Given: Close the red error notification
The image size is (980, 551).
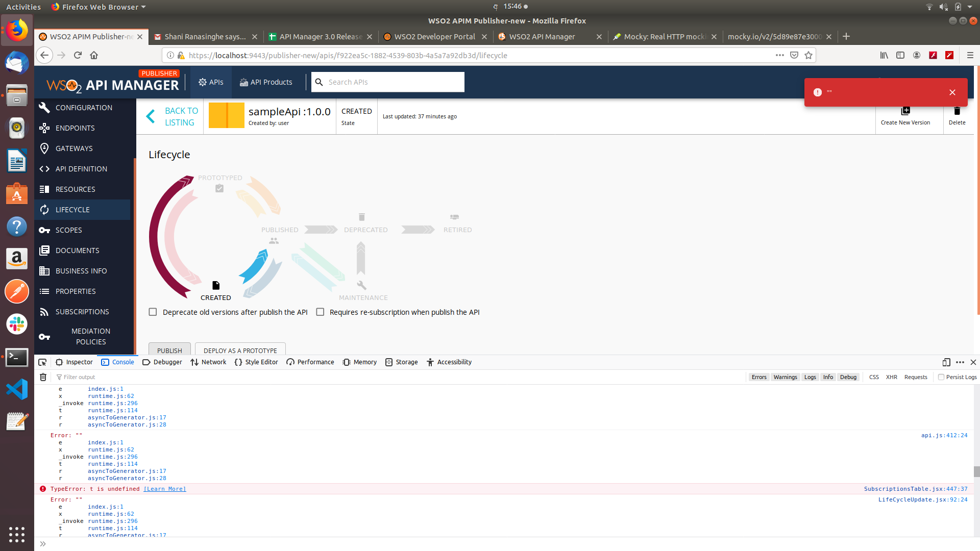Looking at the screenshot, I should (x=952, y=92).
